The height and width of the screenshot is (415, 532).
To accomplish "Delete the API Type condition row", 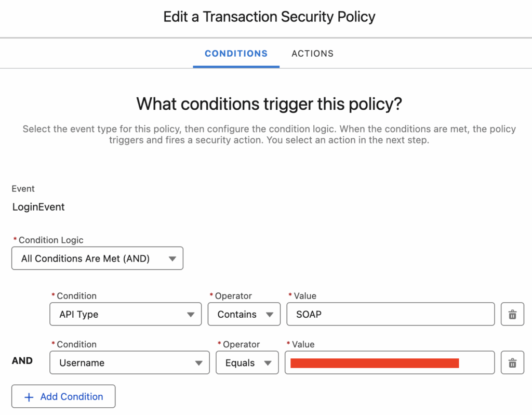I will 512,315.
